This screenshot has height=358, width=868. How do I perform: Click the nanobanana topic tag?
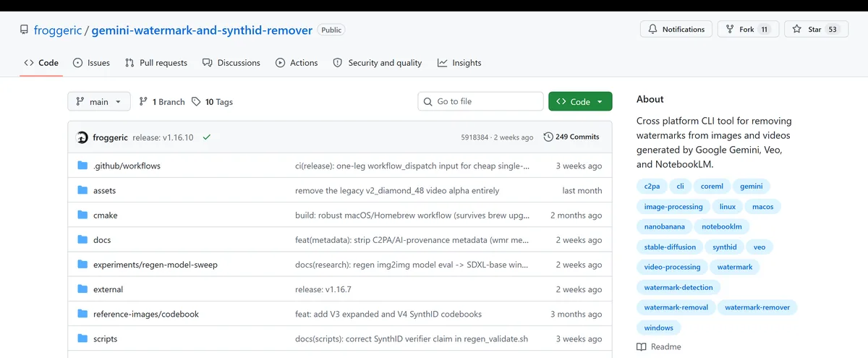pos(664,226)
